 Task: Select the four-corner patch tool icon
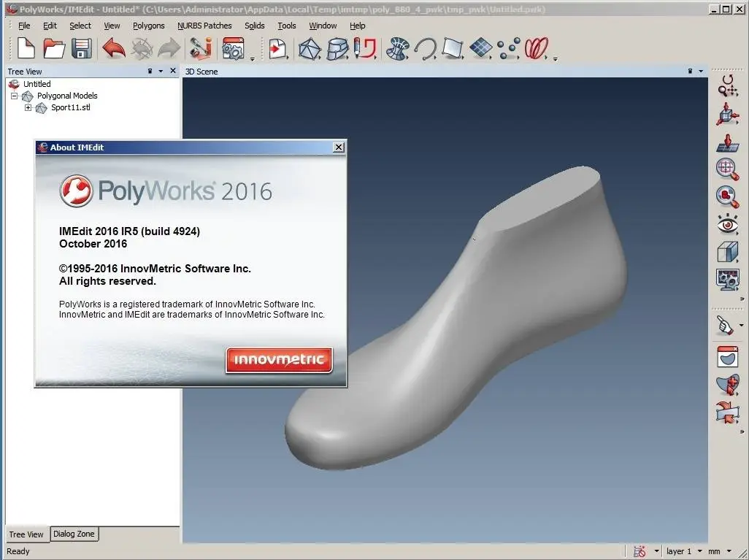(453, 48)
